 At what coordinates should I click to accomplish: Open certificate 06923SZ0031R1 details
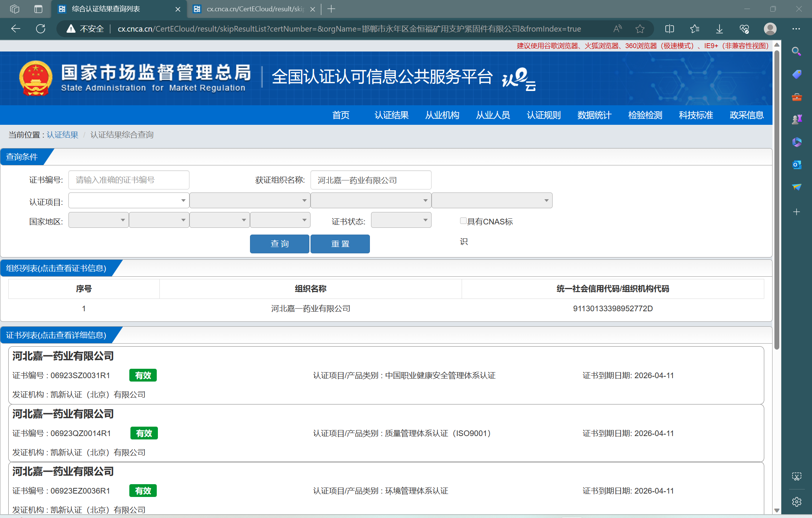(x=386, y=375)
